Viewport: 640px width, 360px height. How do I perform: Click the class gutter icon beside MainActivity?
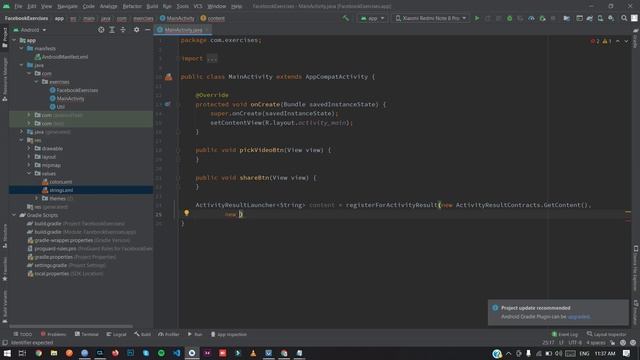coord(168,77)
